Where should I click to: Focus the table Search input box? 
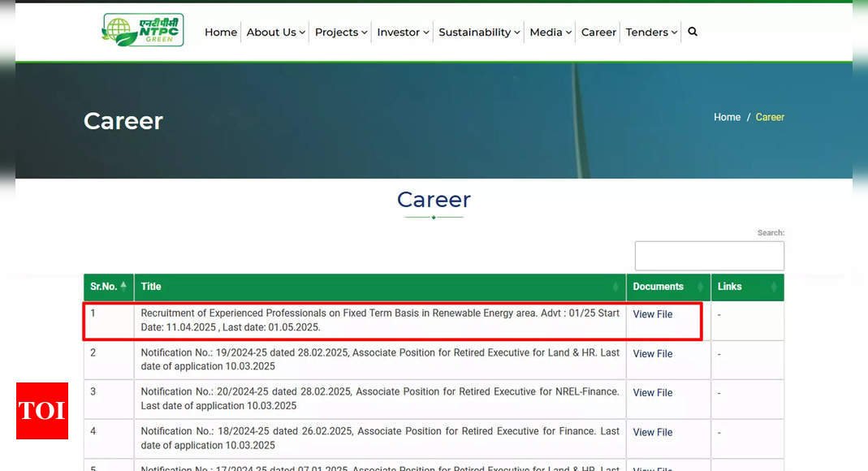click(709, 256)
